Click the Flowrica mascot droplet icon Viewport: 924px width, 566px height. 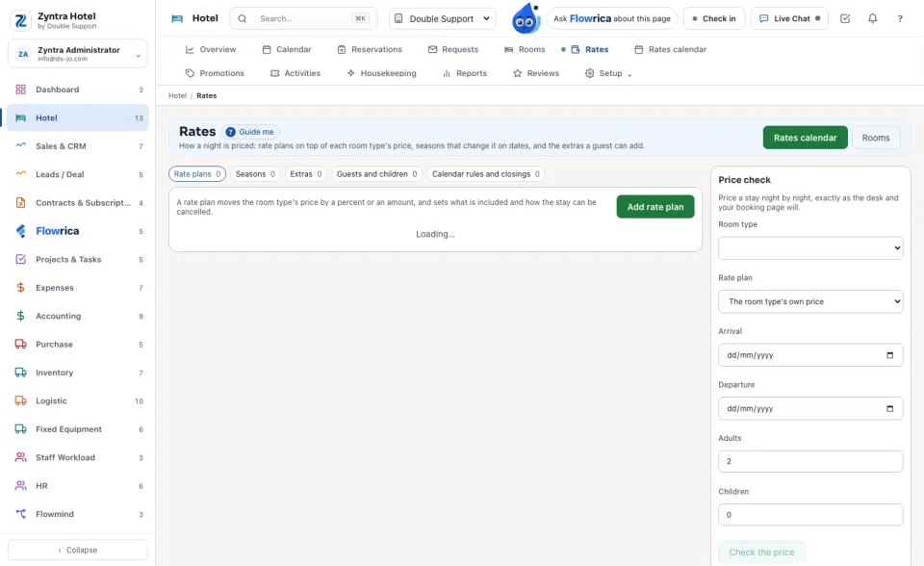526,18
